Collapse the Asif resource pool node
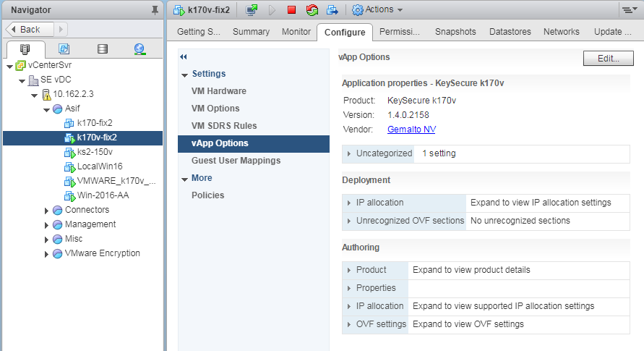Screen dimensions: 644x351 point(47,109)
